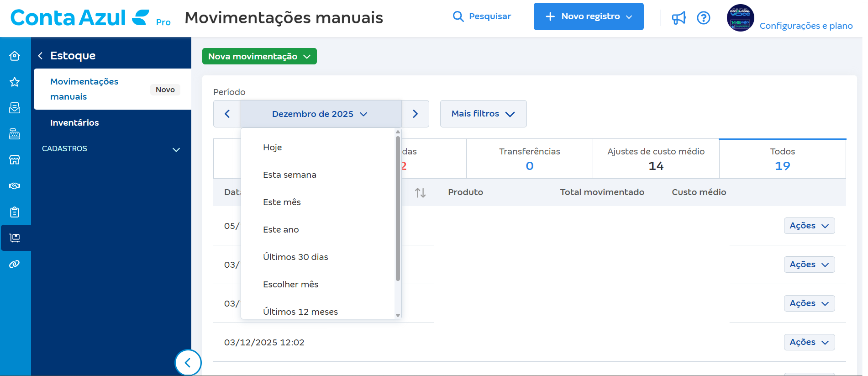The width and height of the screenshot is (868, 376).
Task: Expand the Mais filtros dropdown
Action: 483,114
